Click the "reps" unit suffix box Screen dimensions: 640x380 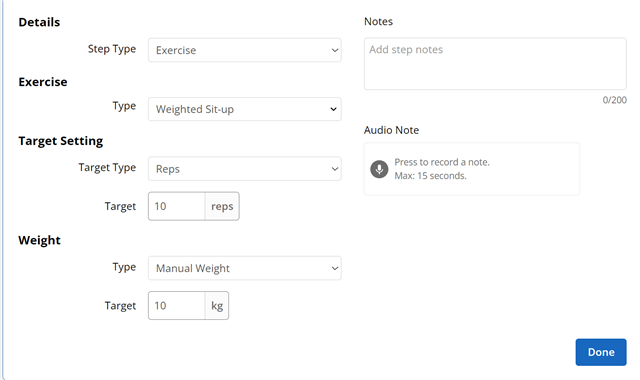click(x=222, y=206)
